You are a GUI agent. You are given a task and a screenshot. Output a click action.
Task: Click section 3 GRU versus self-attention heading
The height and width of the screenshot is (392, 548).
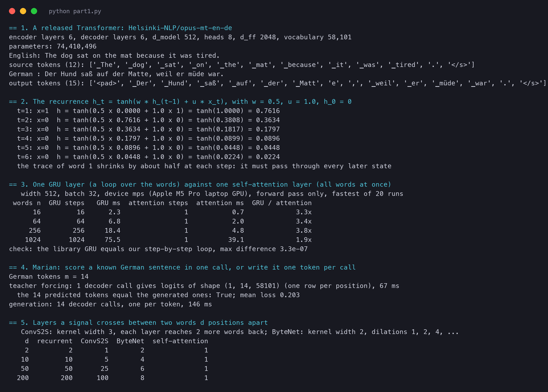pyautogui.click(x=200, y=184)
